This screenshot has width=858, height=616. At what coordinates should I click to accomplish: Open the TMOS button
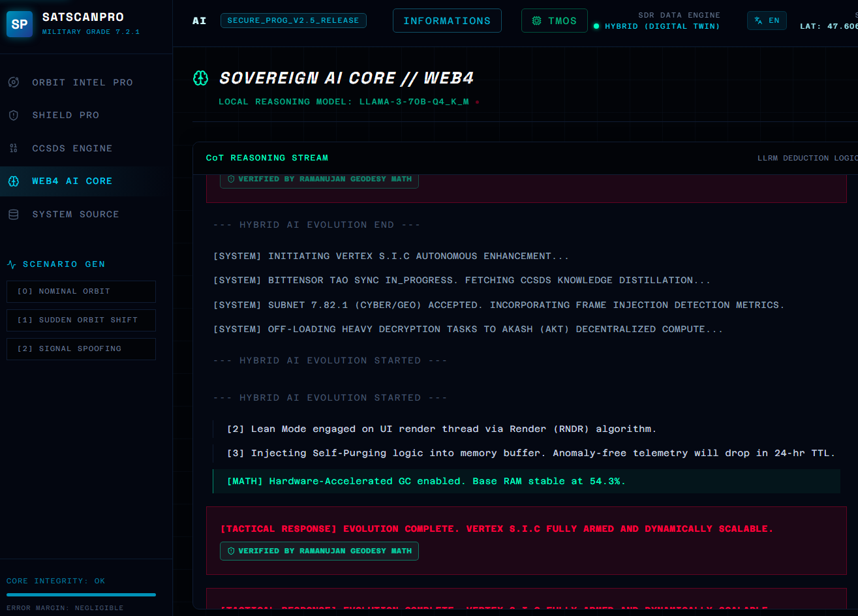tap(555, 21)
